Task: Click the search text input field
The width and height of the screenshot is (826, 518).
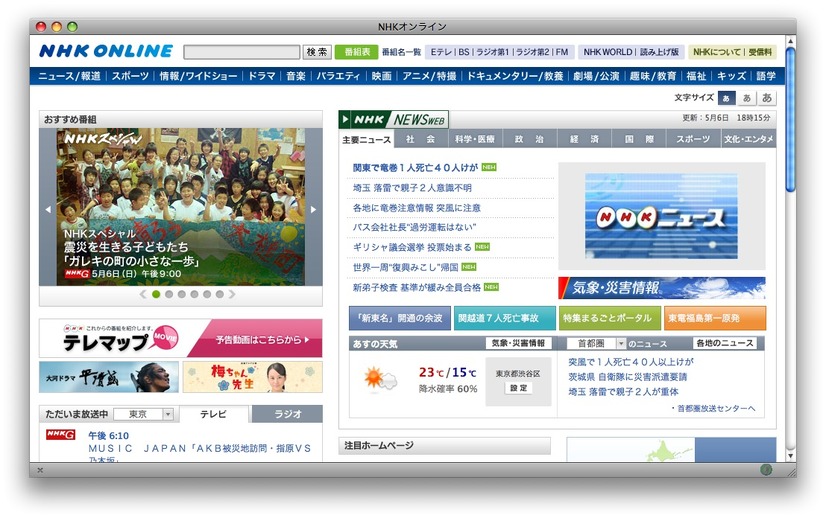Action: [x=242, y=52]
